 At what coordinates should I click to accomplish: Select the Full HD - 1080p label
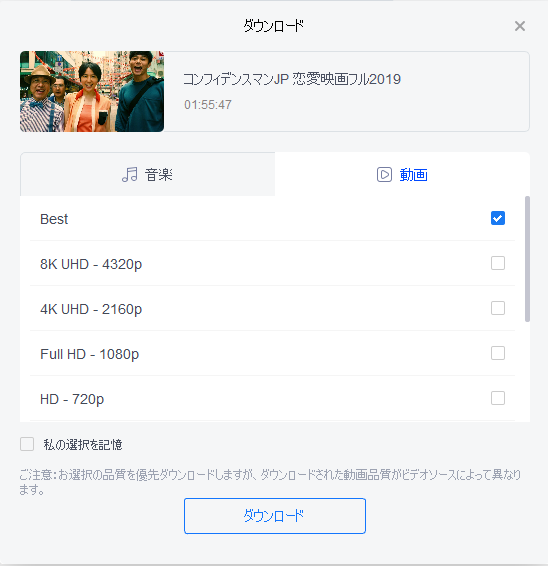coord(90,354)
